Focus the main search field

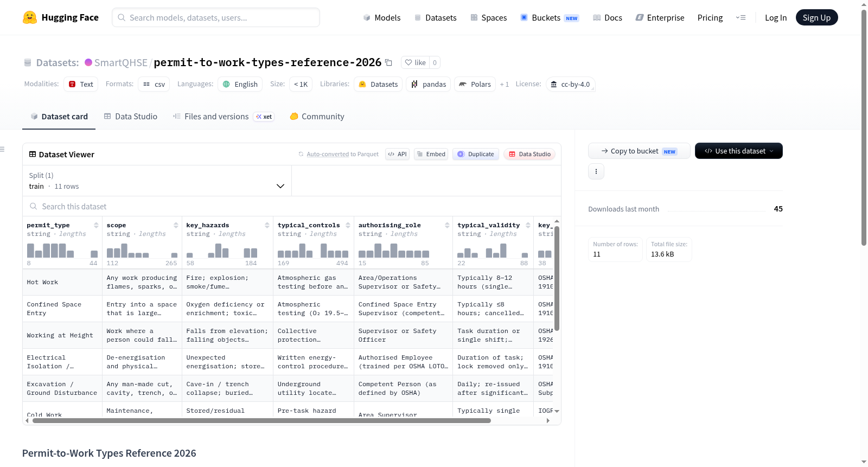tap(216, 17)
